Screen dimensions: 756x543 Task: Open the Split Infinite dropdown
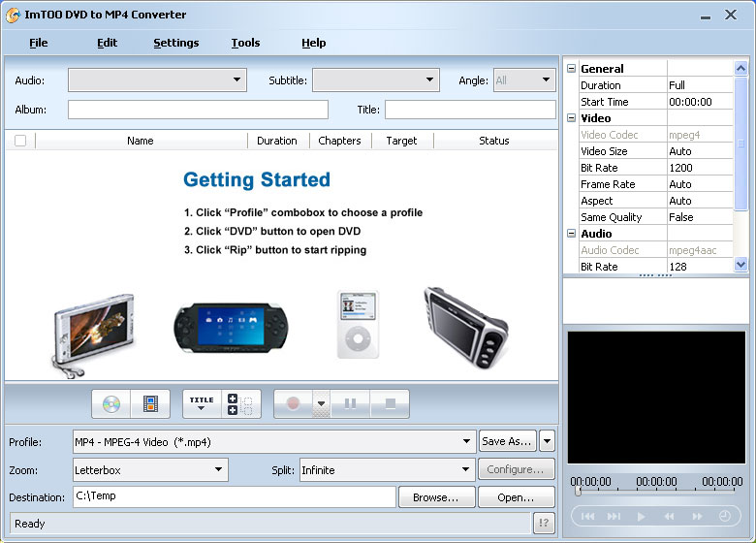point(464,470)
